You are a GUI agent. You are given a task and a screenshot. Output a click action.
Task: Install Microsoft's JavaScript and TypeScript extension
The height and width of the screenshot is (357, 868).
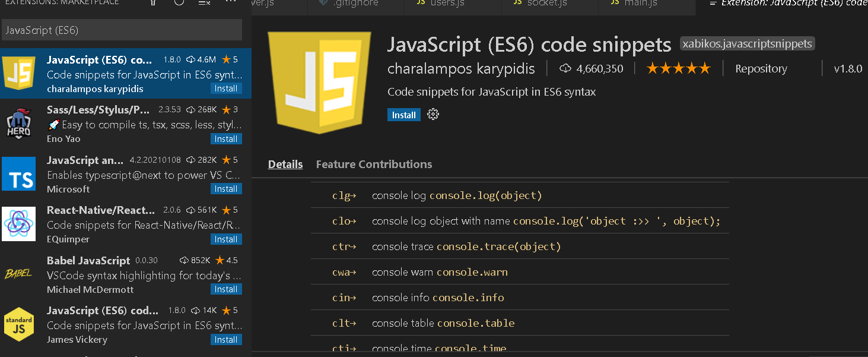[226, 189]
